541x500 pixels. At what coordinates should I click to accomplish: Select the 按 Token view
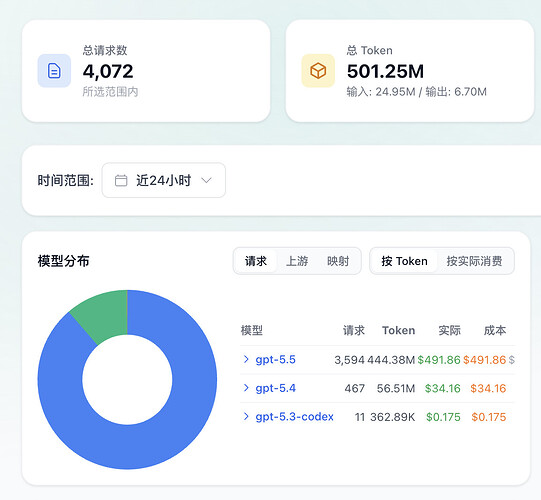point(404,261)
